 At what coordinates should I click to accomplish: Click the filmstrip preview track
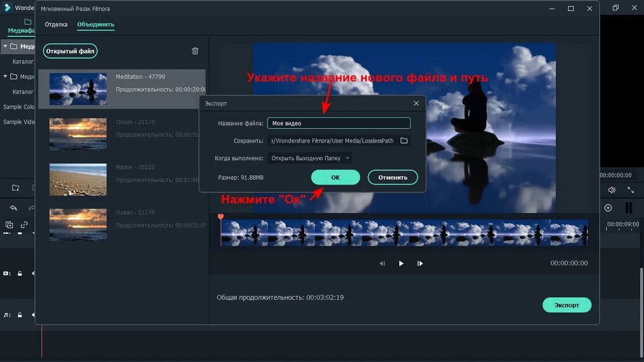[x=404, y=233]
